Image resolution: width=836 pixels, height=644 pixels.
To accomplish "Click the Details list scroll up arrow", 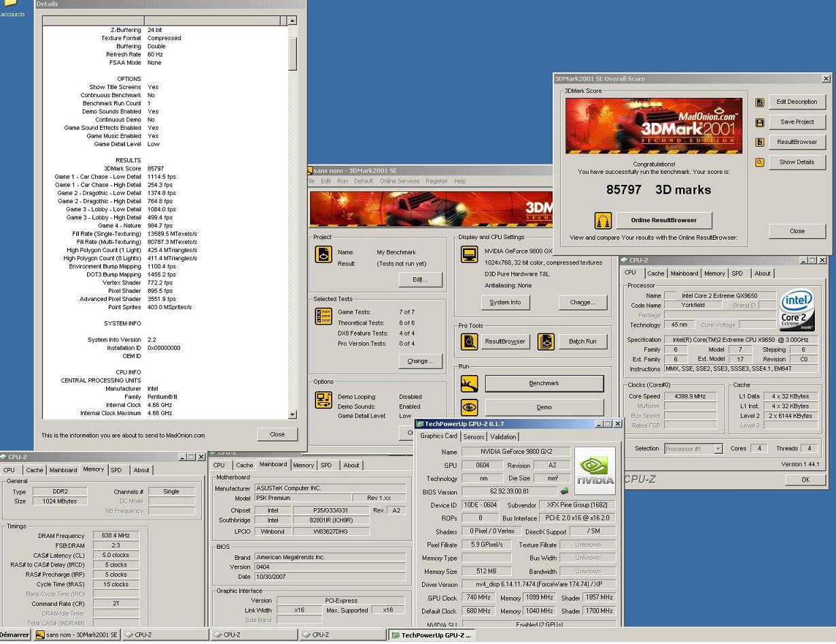I will point(292,21).
